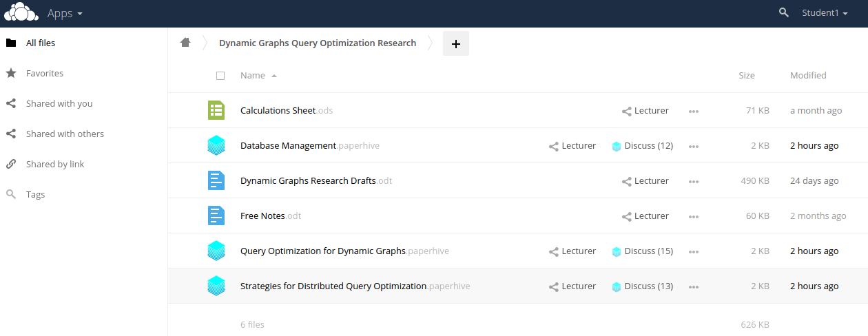
Task: Click Lecturer share for Free Notes
Action: point(645,216)
